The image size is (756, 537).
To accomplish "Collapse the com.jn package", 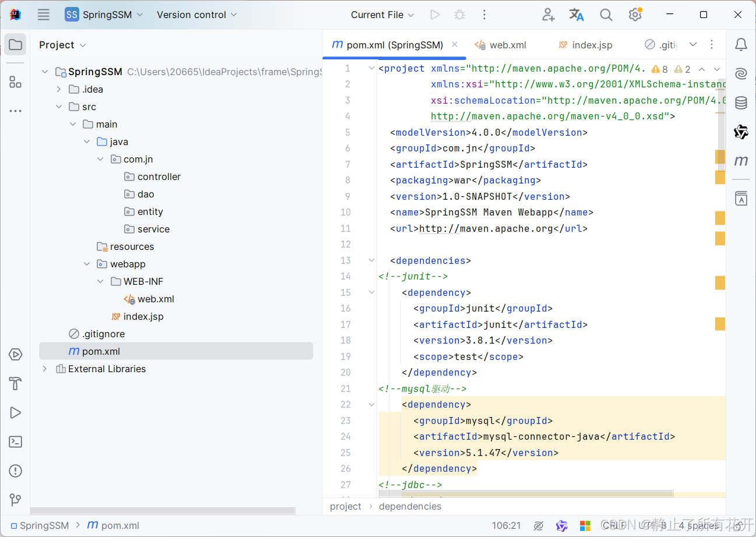I will (101, 159).
